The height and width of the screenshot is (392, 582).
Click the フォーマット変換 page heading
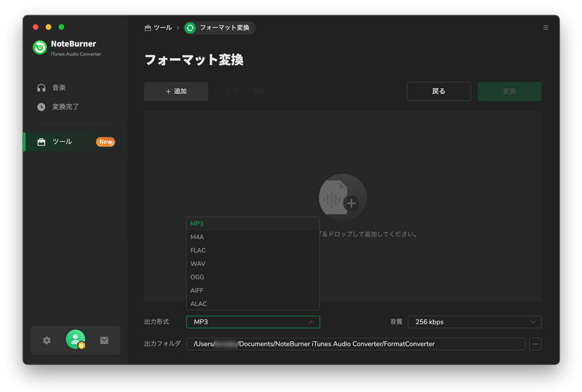tap(194, 60)
